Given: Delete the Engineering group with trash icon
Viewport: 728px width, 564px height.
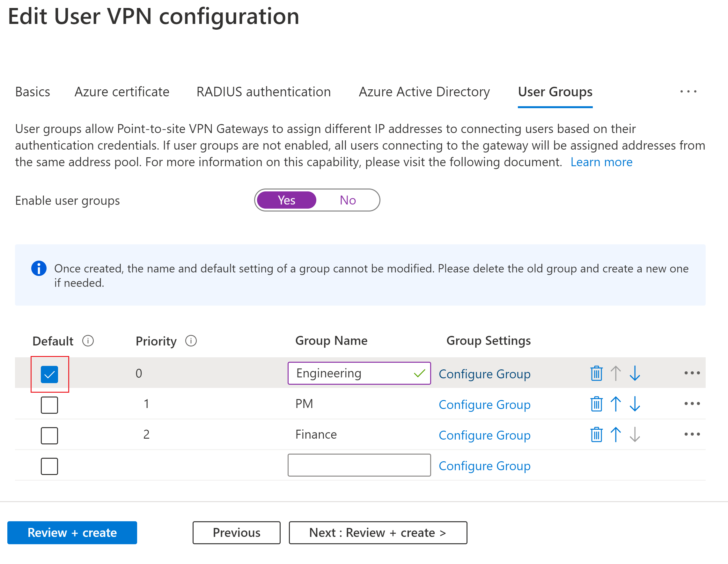Looking at the screenshot, I should [596, 373].
